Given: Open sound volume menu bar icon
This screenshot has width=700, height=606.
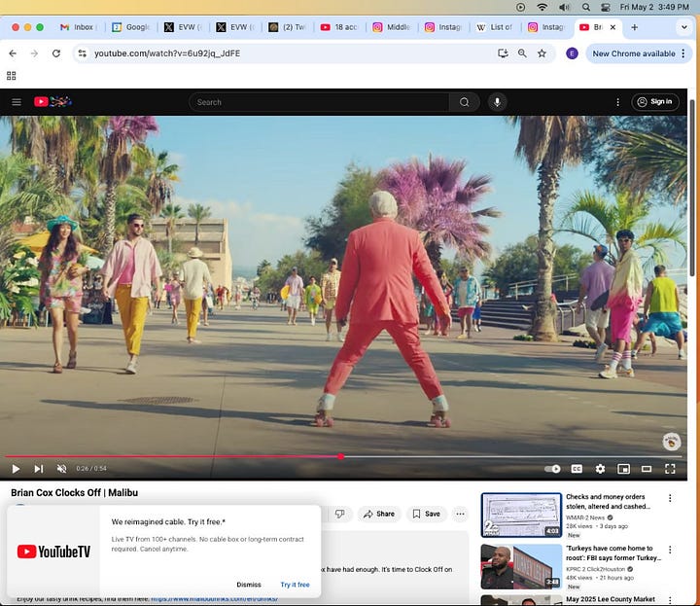Looking at the screenshot, I should point(564,7).
